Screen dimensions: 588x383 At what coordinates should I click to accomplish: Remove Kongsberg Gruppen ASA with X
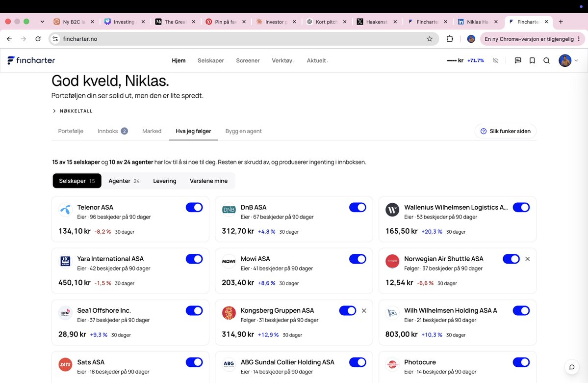364,310
